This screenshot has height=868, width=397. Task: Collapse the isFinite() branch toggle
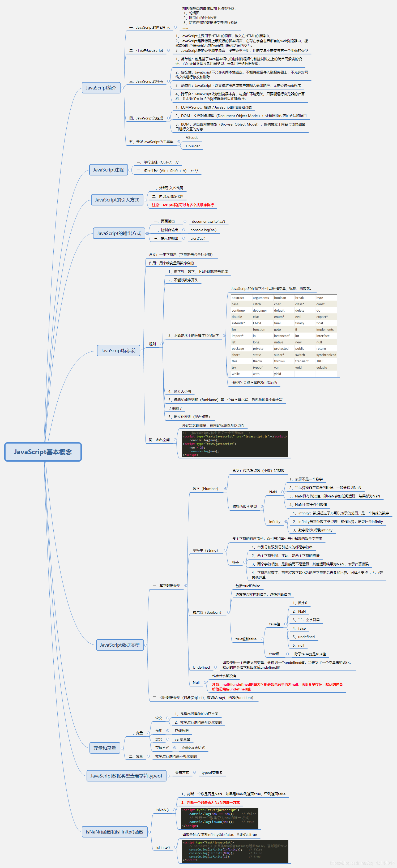[175, 847]
